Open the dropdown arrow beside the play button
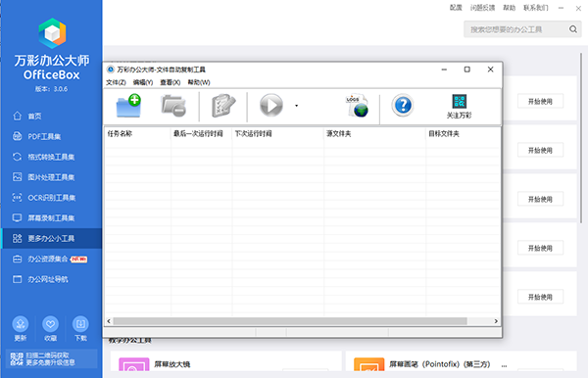 [x=296, y=106]
